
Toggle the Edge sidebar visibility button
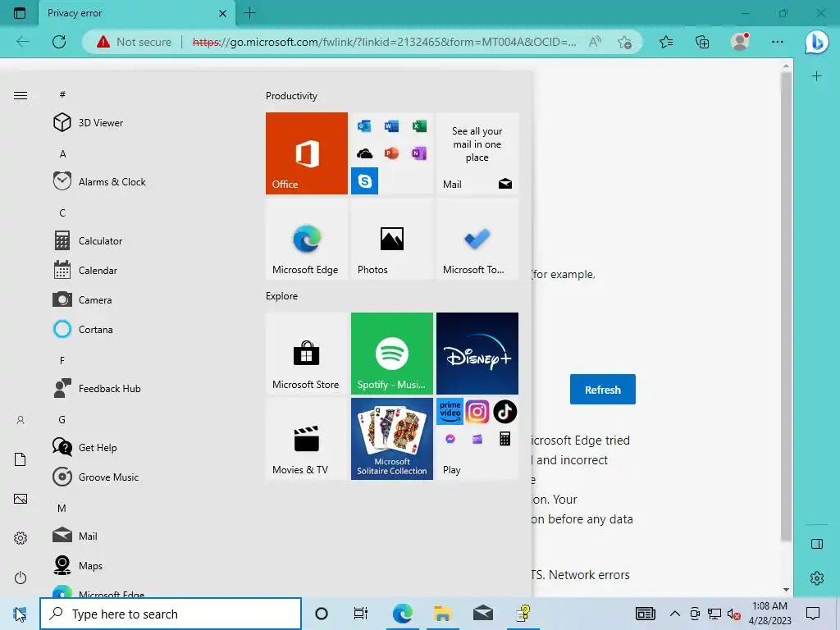click(x=817, y=545)
